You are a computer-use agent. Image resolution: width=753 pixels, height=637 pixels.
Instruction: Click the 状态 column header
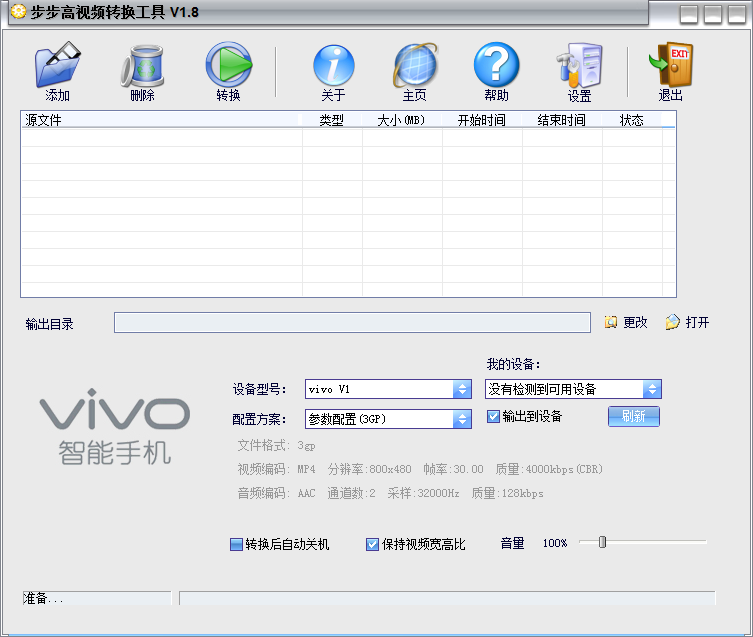[x=632, y=120]
